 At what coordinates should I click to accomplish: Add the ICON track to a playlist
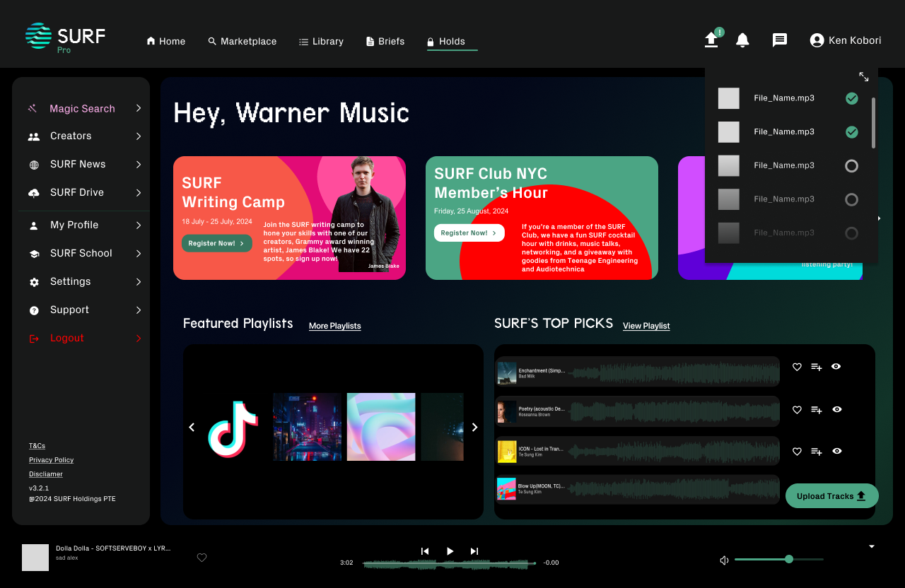[817, 451]
